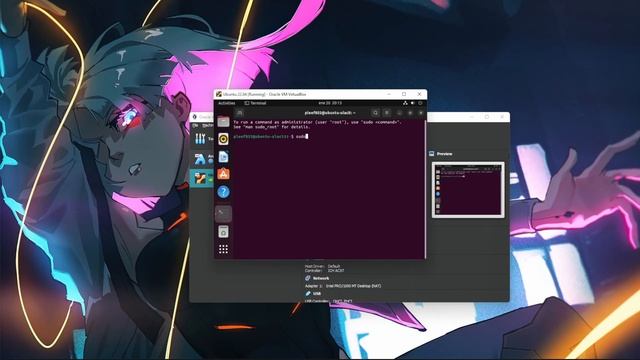
Task: Open LibreOffice Writer in the dock
Action: click(223, 157)
